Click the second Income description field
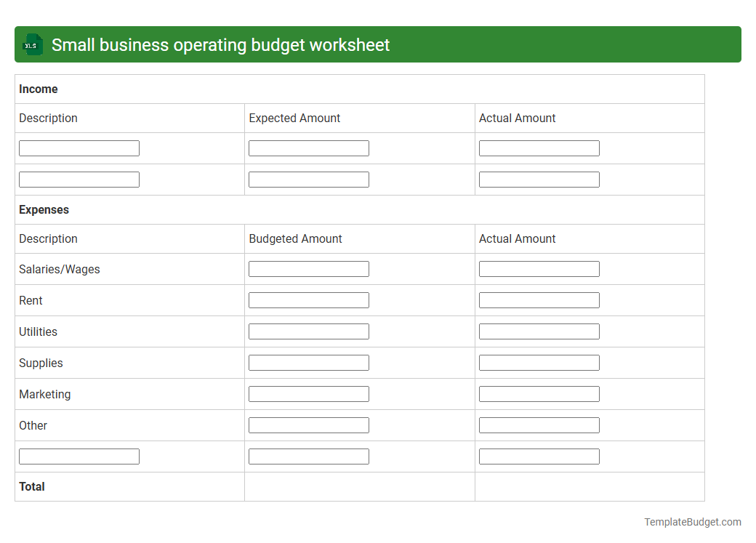The height and width of the screenshot is (543, 756). point(79,179)
